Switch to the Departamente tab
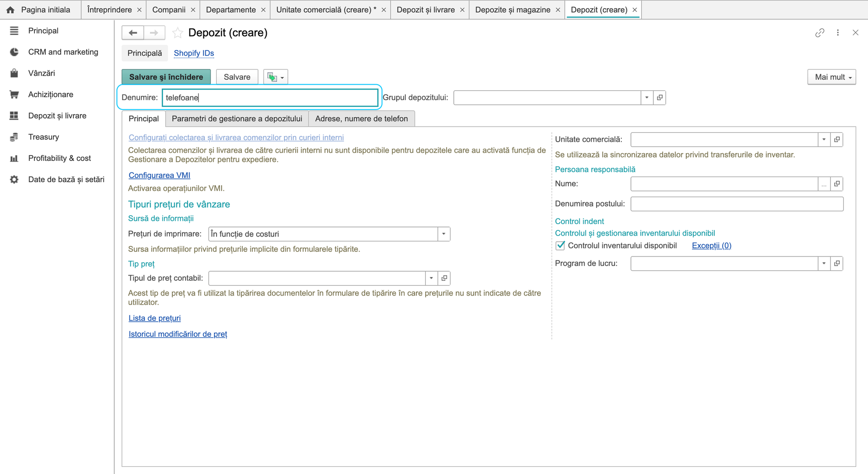Screen dimensions: 868x474 point(231,10)
